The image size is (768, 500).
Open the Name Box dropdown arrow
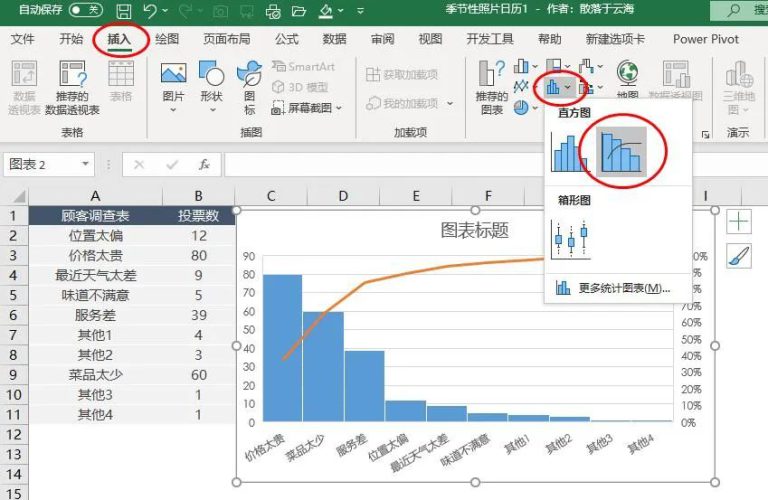85,164
